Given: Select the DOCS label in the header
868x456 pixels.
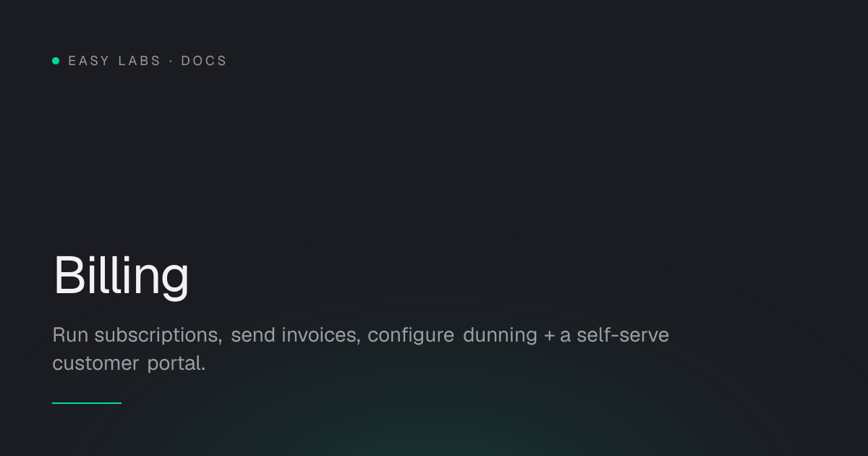Looking at the screenshot, I should 204,61.
